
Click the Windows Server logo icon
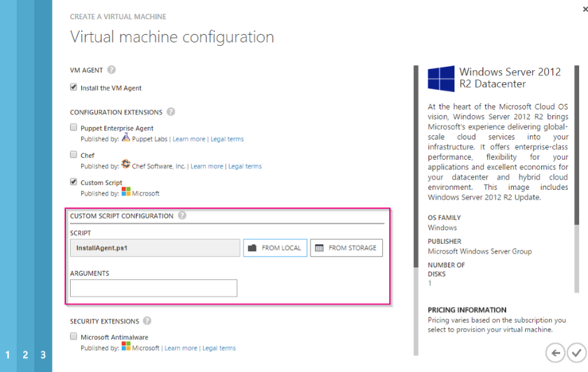point(441,79)
